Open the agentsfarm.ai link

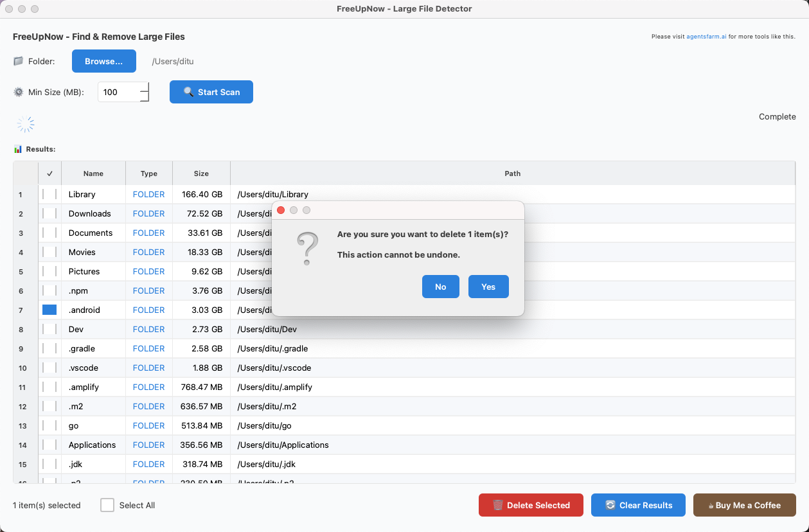coord(706,37)
